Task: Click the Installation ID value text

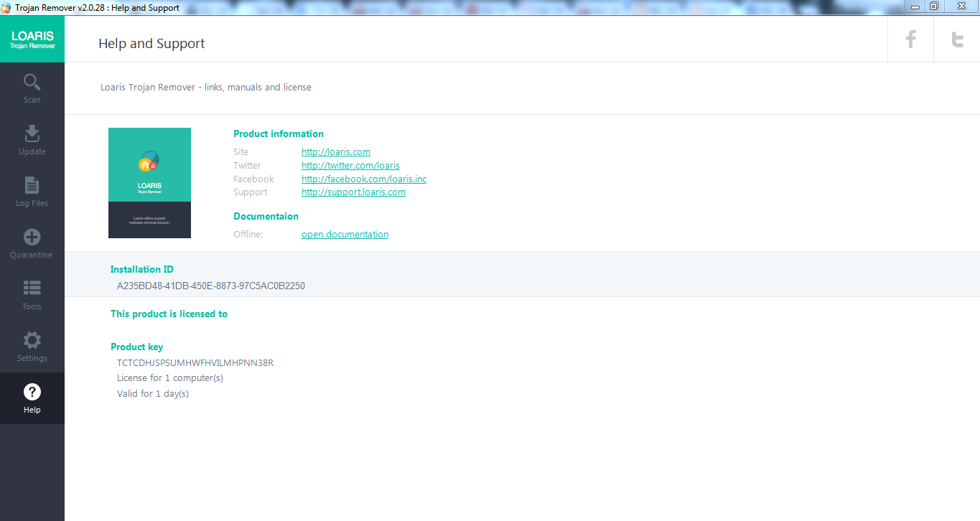Action: pyautogui.click(x=211, y=286)
